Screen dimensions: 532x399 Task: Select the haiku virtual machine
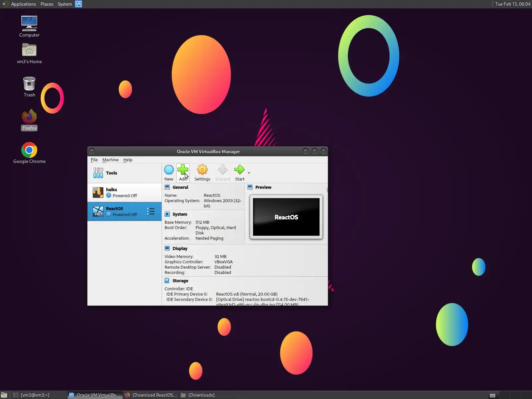[x=124, y=193]
